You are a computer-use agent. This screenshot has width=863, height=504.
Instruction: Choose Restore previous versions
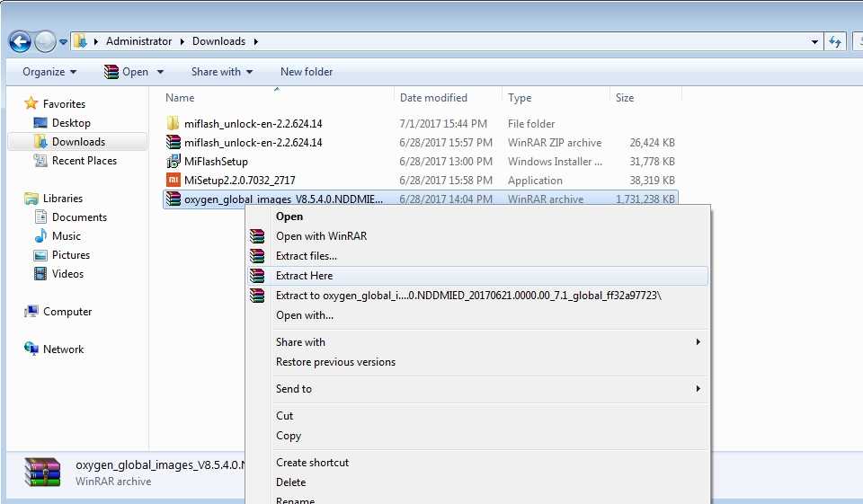(x=477, y=362)
